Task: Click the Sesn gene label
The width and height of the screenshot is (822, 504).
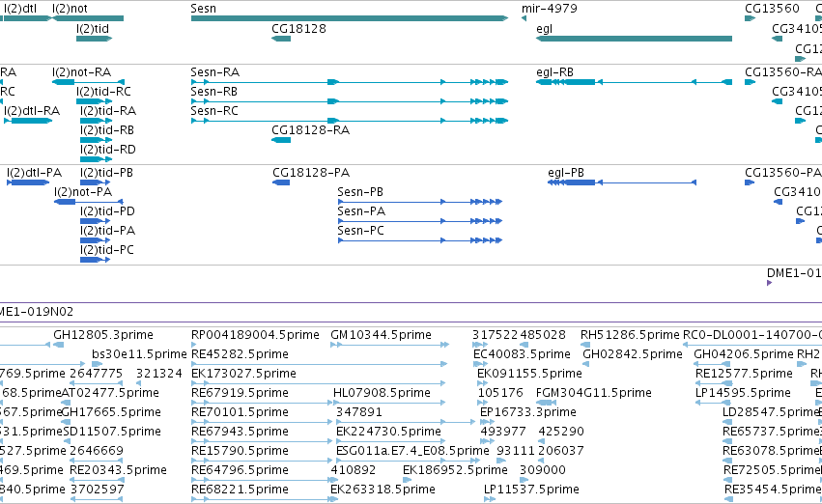Action: (203, 9)
